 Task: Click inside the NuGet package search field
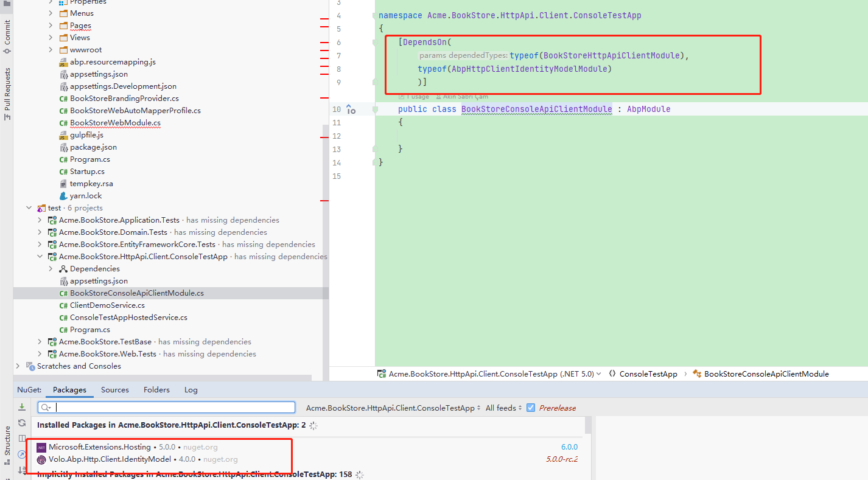click(164, 407)
